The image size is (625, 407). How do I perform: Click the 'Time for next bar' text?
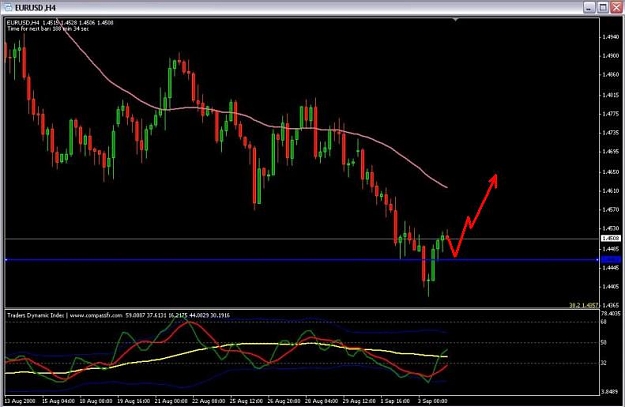click(x=48, y=29)
